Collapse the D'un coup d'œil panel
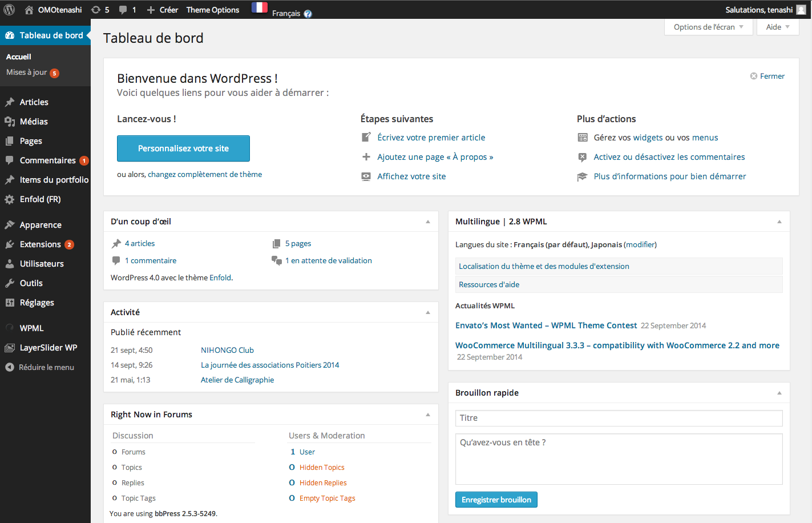The width and height of the screenshot is (812, 523). (428, 222)
